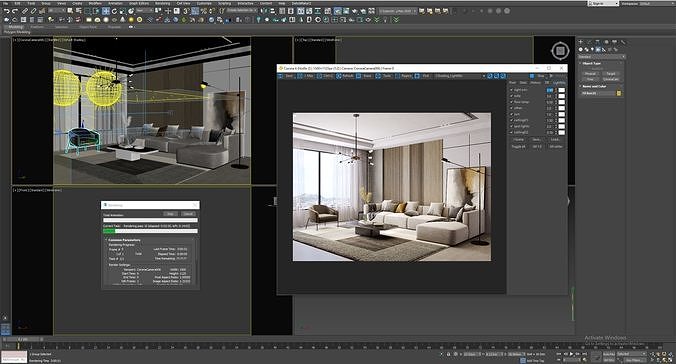Open the Rendering menu
676x364 pixels.
coord(163,3)
